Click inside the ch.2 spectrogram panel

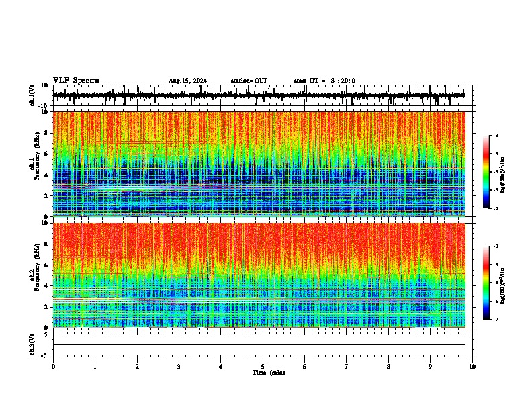(259, 275)
